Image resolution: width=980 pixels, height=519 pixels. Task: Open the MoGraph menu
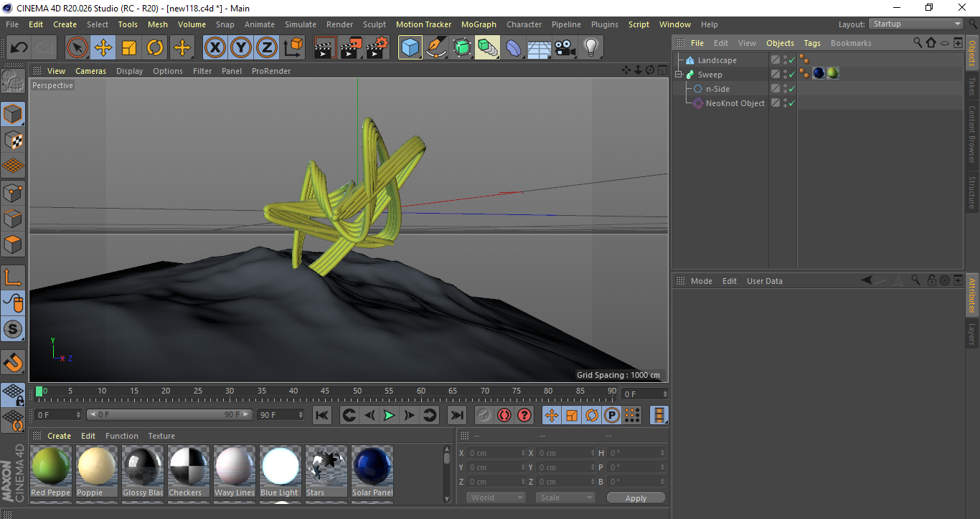(x=479, y=24)
